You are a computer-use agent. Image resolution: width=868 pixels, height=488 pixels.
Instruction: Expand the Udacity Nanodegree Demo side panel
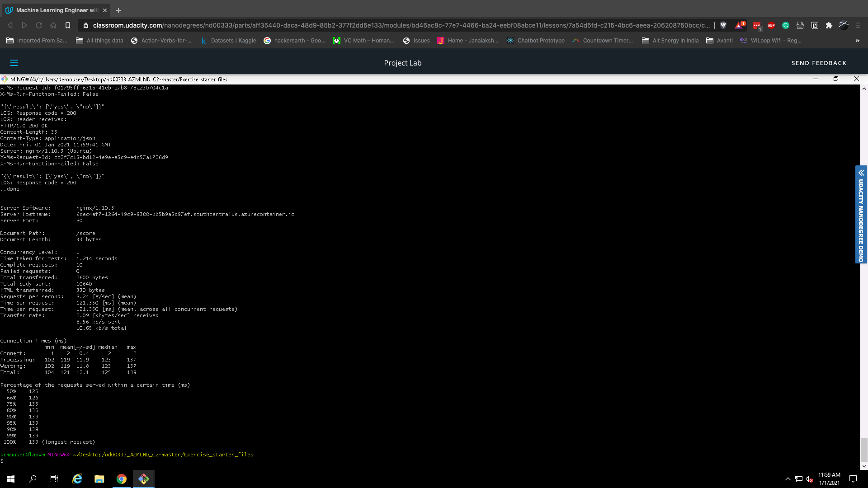(861, 173)
